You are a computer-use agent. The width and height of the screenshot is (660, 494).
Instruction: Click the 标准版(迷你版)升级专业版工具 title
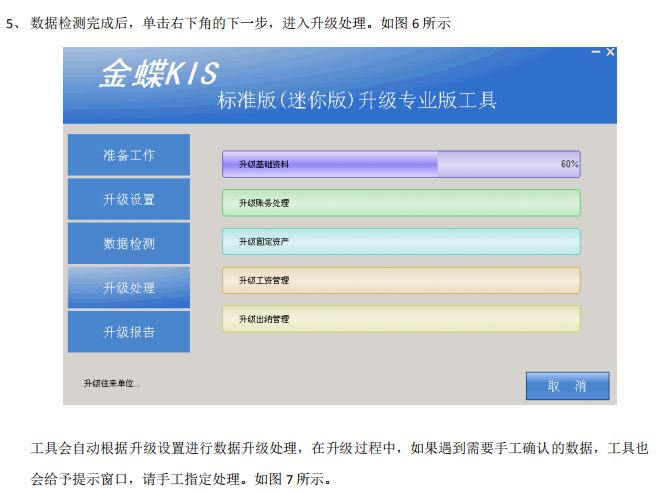356,100
